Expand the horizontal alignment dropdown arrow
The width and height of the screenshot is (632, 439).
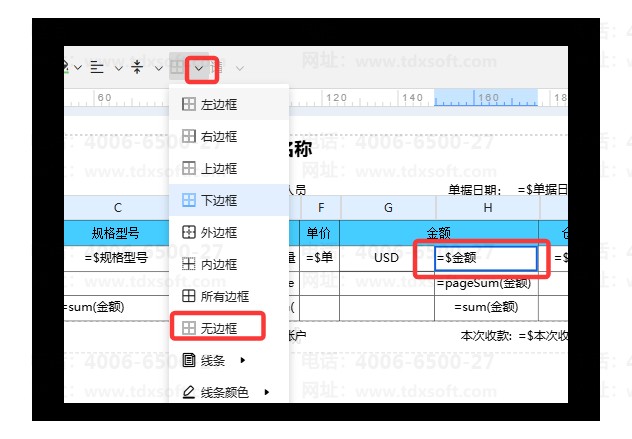click(x=118, y=68)
